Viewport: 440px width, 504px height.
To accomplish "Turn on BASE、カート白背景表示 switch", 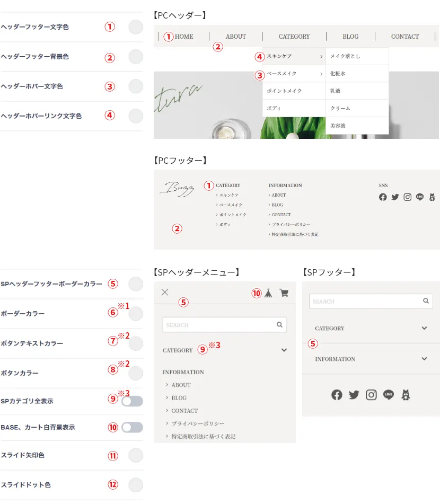I will [133, 427].
